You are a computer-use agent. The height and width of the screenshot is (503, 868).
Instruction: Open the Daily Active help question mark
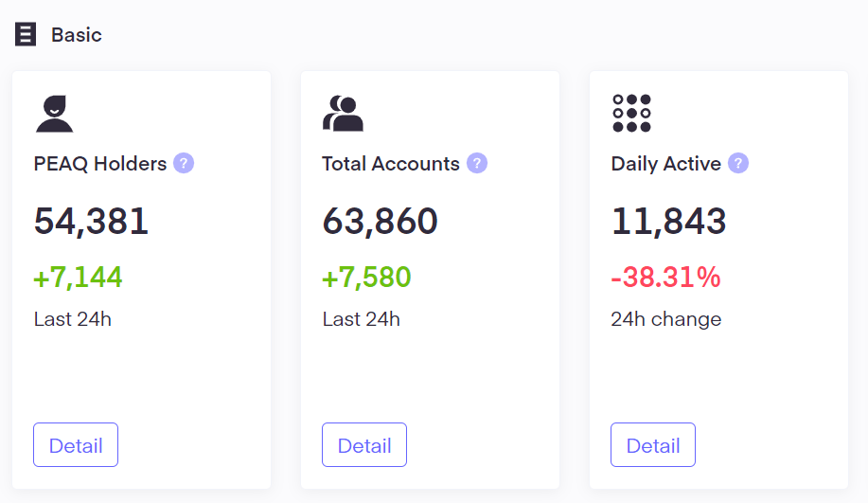(738, 163)
